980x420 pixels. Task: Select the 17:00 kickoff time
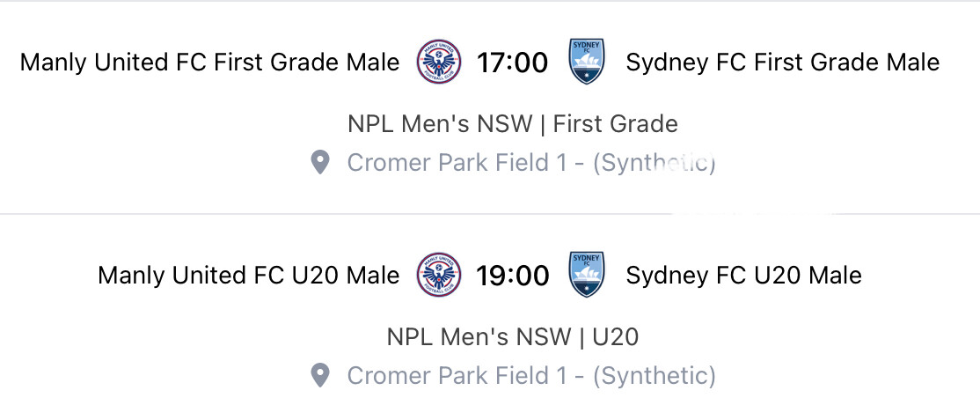513,63
